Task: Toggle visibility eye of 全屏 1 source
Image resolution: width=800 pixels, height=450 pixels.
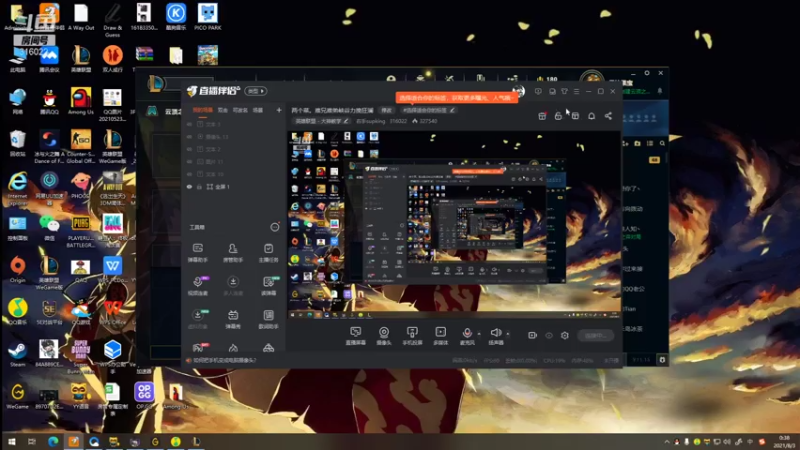Action: tap(189, 187)
